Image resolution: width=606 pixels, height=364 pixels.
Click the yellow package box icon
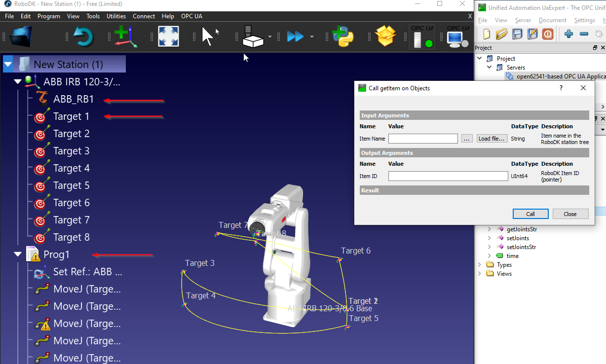tap(386, 36)
